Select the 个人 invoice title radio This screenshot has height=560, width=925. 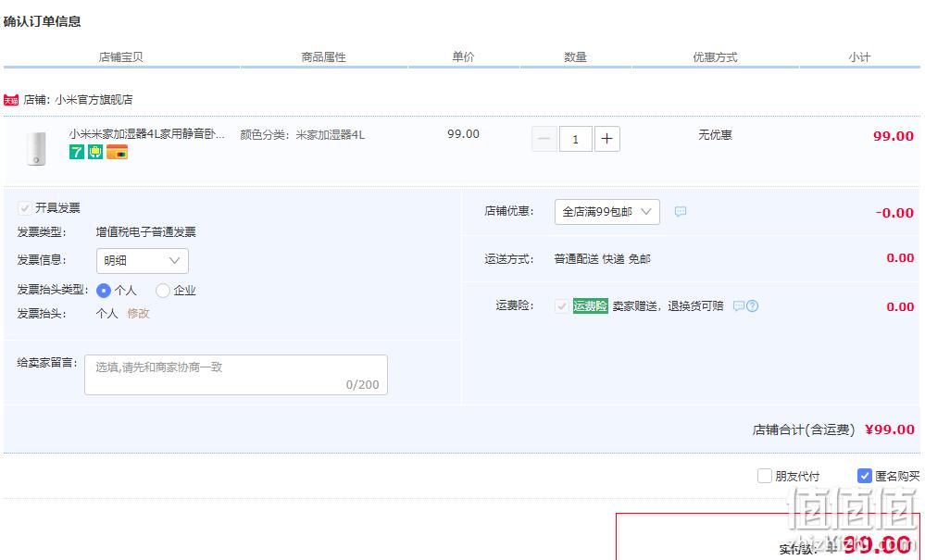[x=103, y=291]
